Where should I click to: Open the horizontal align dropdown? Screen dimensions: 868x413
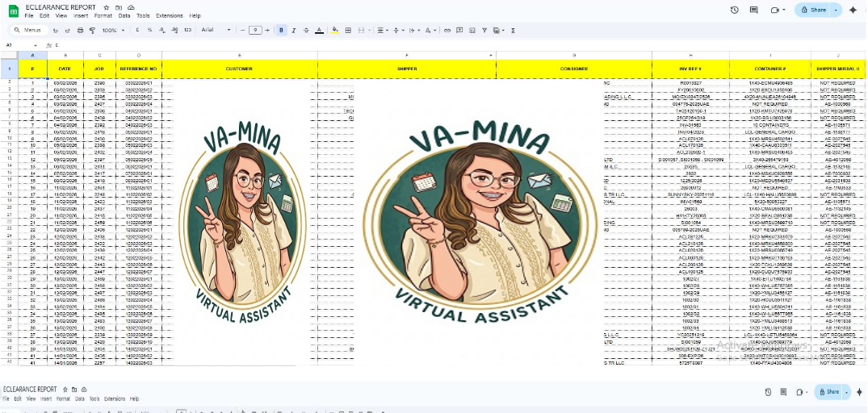pyautogui.click(x=383, y=31)
